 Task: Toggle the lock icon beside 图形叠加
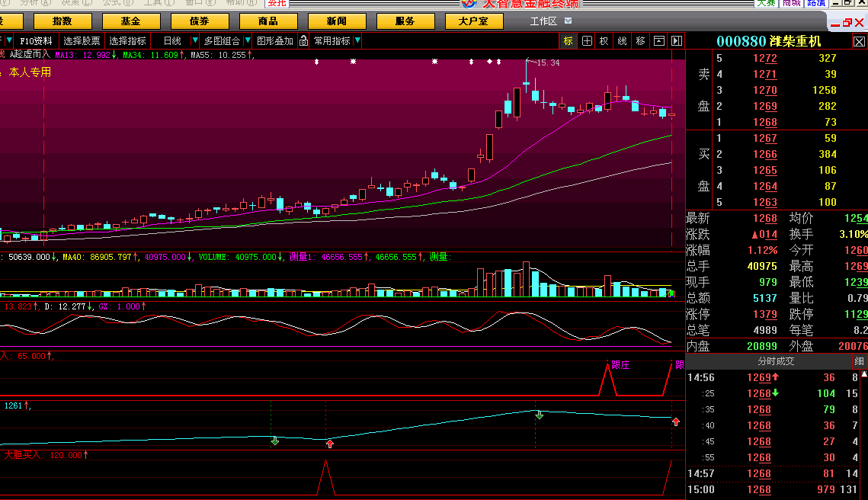coord(303,41)
